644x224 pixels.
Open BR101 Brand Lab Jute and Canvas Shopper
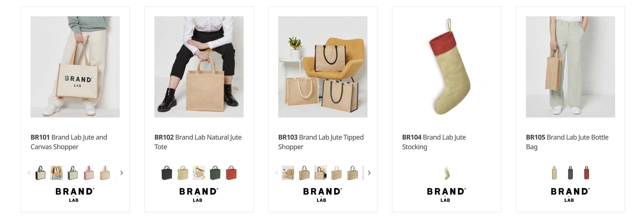[69, 142]
